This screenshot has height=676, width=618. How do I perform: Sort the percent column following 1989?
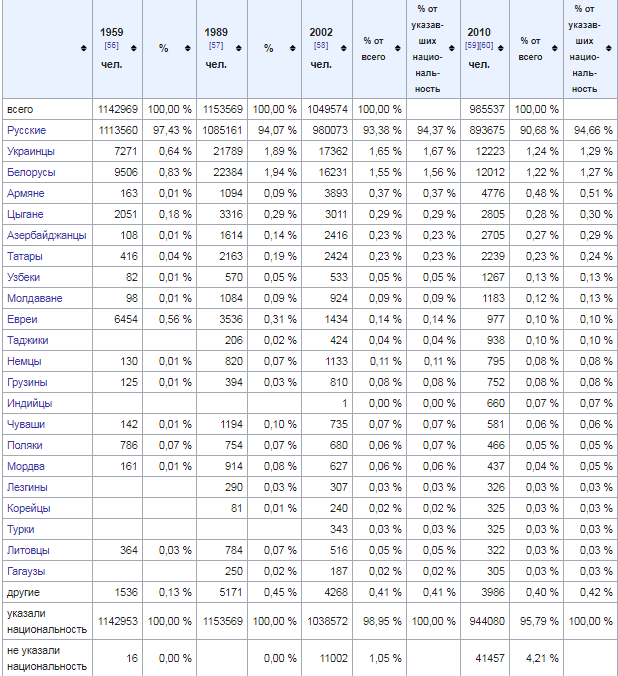click(x=293, y=48)
